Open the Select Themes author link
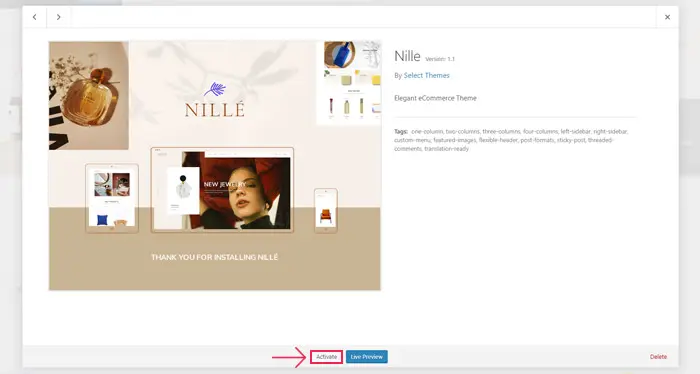700x374 pixels. (x=426, y=75)
